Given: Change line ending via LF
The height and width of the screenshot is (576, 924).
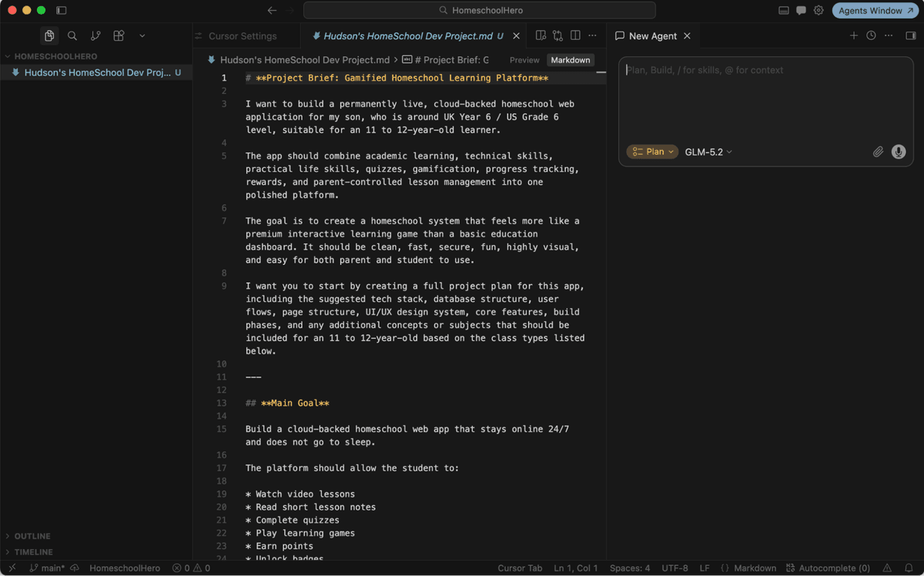Looking at the screenshot, I should pyautogui.click(x=705, y=568).
